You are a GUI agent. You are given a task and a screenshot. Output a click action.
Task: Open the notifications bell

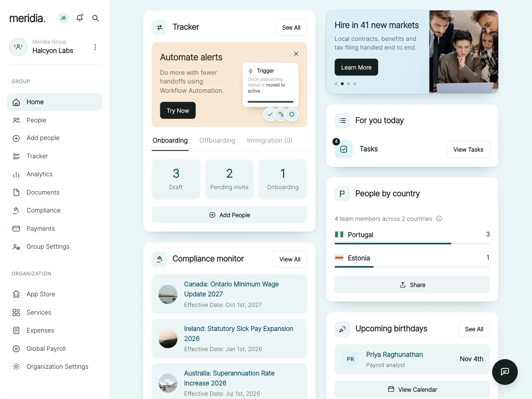(x=79, y=18)
